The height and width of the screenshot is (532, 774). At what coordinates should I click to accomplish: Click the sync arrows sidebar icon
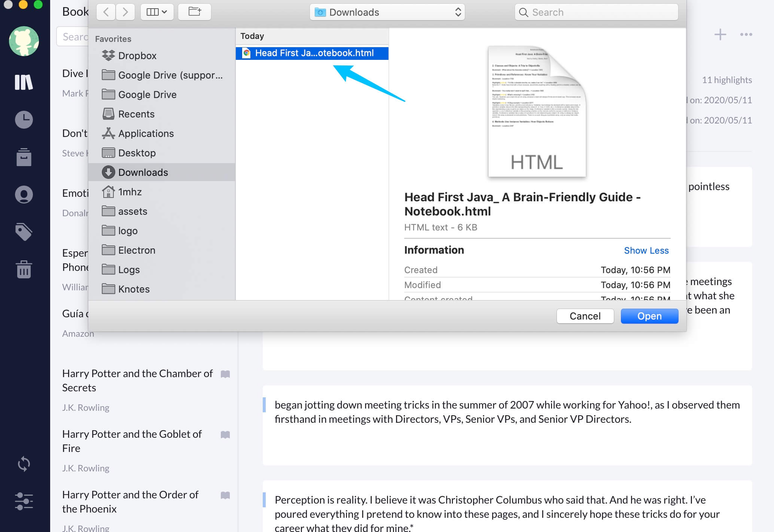24,464
